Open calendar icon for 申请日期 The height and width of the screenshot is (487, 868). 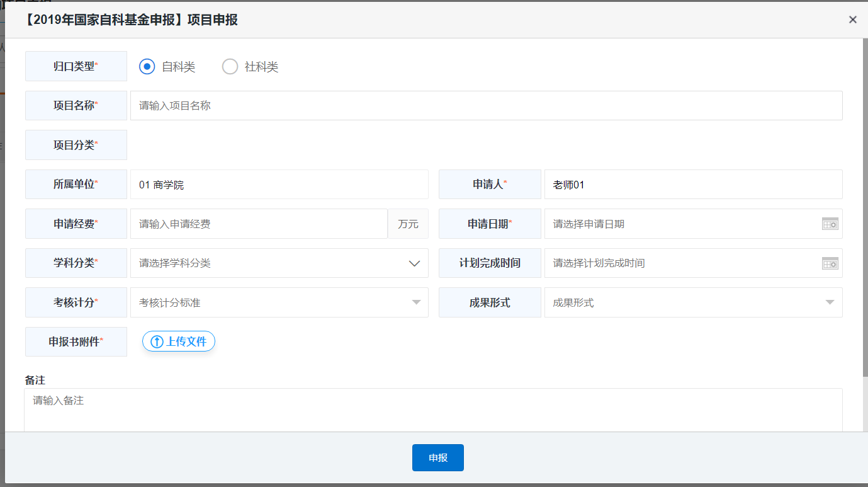(830, 224)
